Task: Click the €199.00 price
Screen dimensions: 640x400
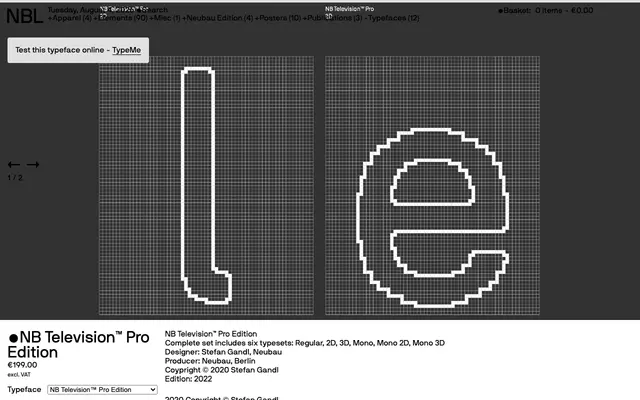Action: 22,365
